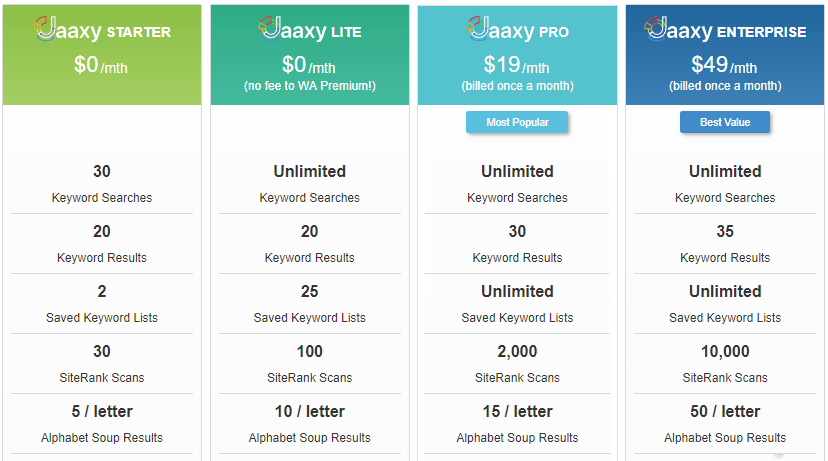
Task: Click Starter's 30 Keyword Searches value
Action: 102,171
